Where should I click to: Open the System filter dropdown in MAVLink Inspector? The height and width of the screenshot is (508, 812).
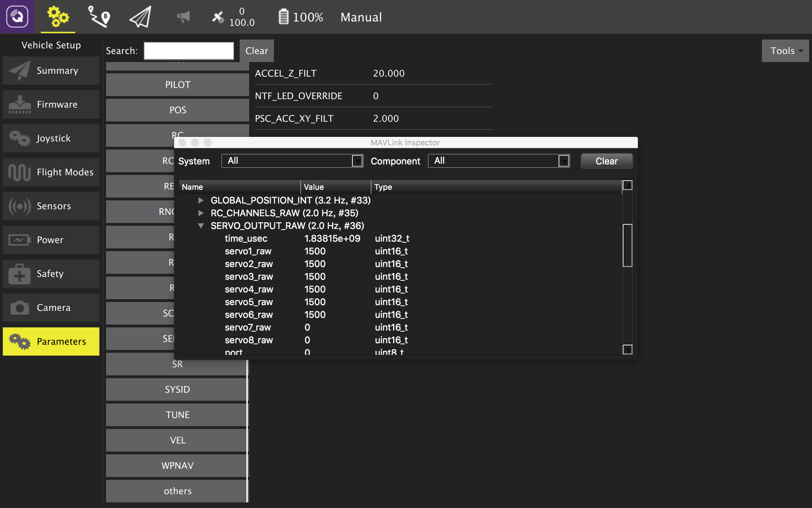(292, 161)
